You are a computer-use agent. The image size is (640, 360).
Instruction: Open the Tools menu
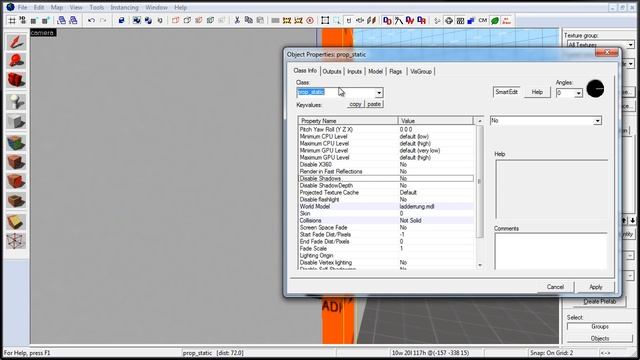coord(97,7)
